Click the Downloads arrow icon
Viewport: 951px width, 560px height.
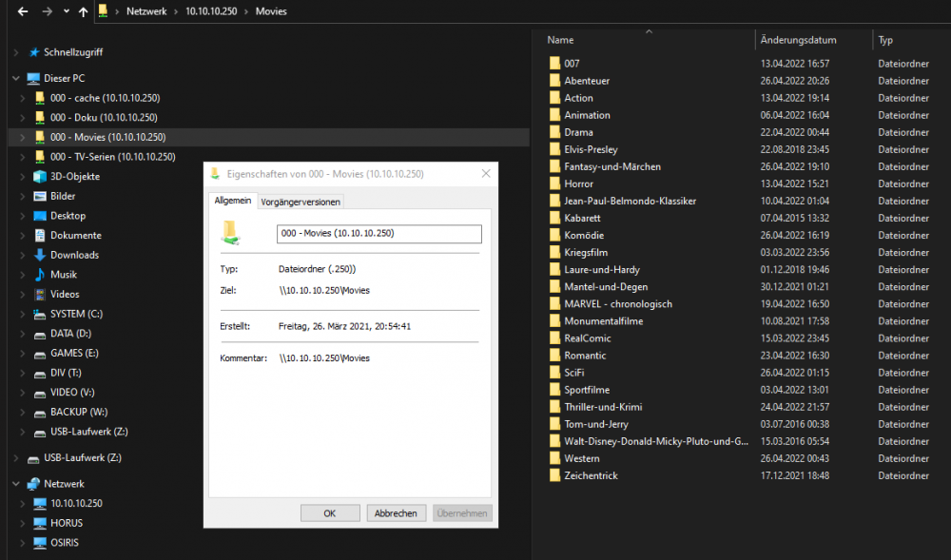[40, 255]
